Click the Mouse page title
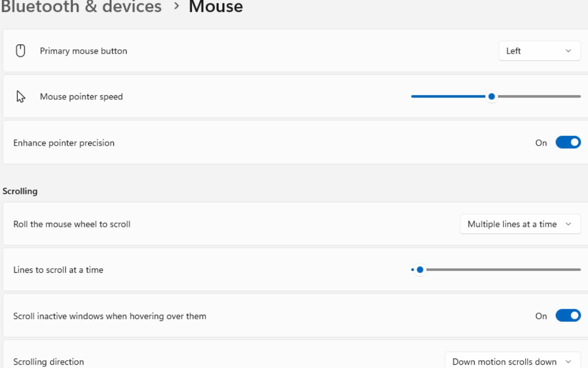The image size is (588, 368). (x=216, y=6)
